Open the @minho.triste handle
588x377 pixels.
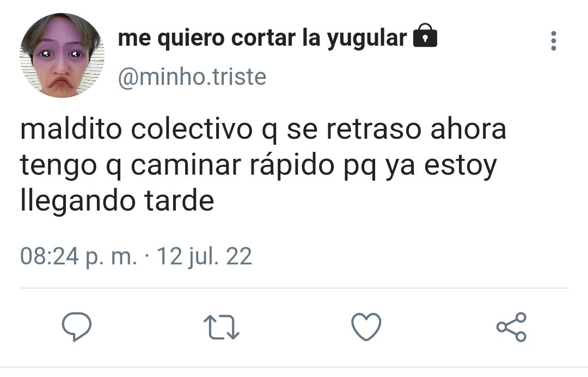[192, 77]
